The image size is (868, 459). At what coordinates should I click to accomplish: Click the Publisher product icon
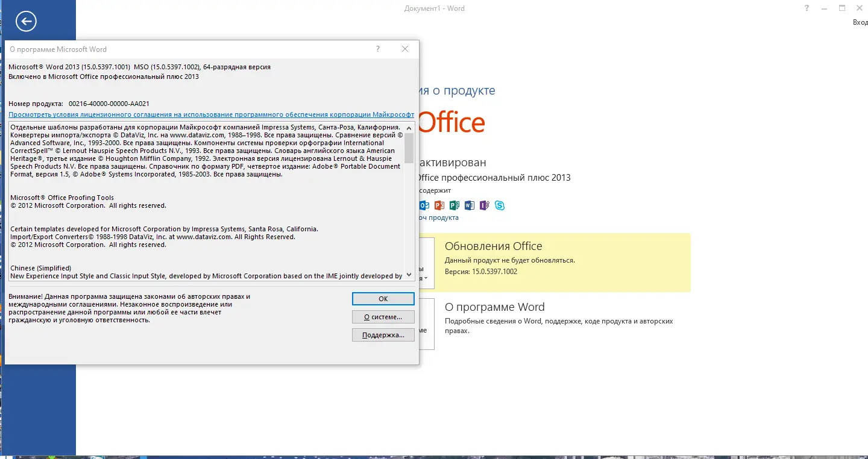[x=454, y=205]
